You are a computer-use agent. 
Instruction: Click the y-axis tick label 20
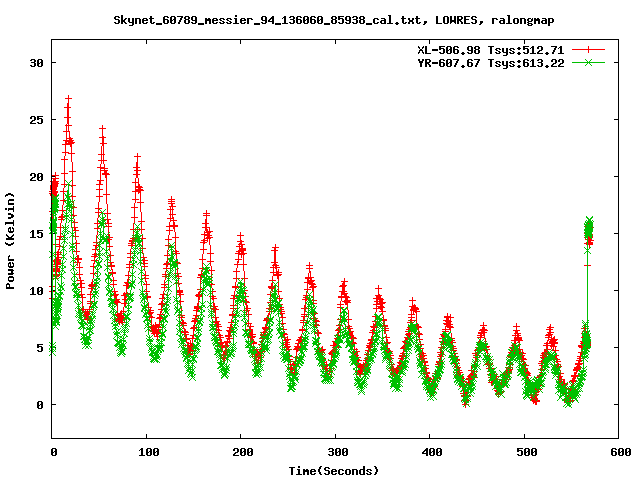coord(36,177)
